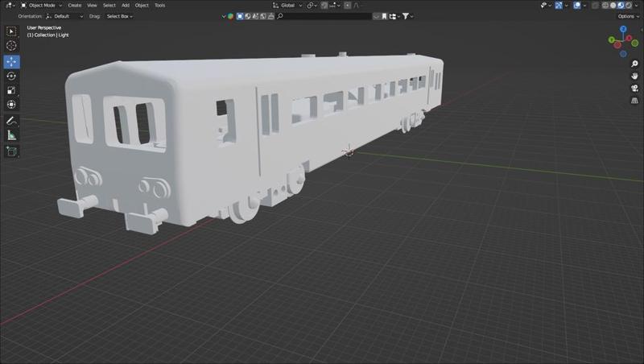Select the Cursor tool
The height and width of the screenshot is (364, 644).
pos(11,46)
